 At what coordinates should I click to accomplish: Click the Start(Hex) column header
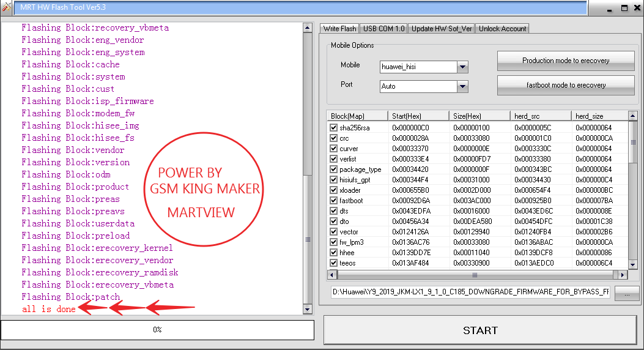tap(418, 116)
